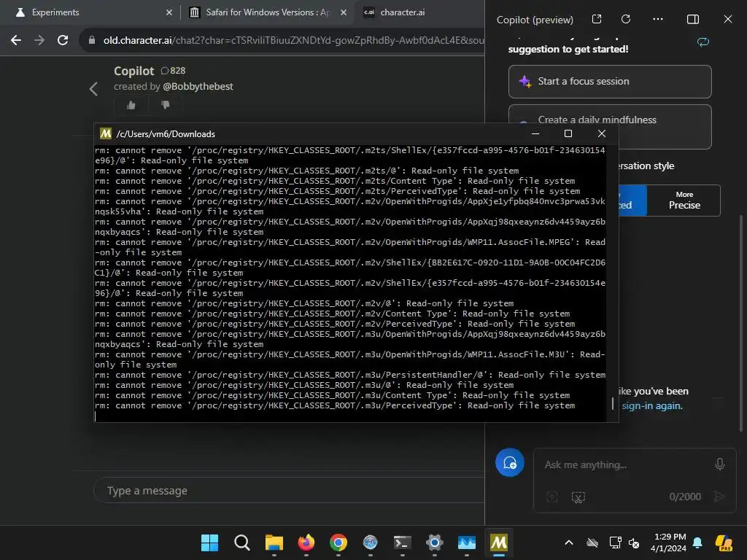Toggle the Copilot split pane view
Image resolution: width=747 pixels, height=560 pixels.
tap(693, 19)
